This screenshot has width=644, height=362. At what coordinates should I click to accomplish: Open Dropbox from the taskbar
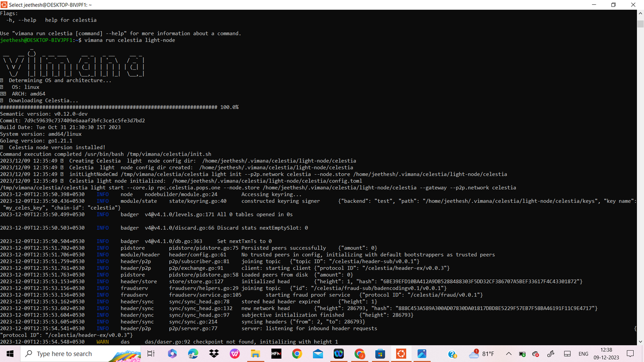[x=214, y=354]
